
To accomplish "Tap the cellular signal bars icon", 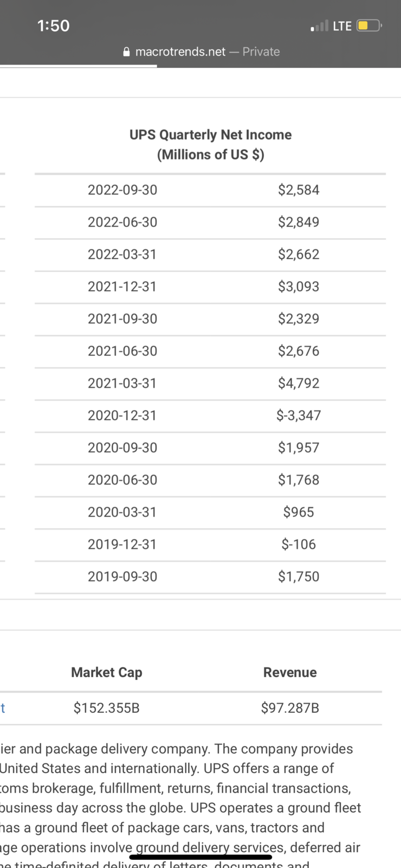I will point(320,25).
